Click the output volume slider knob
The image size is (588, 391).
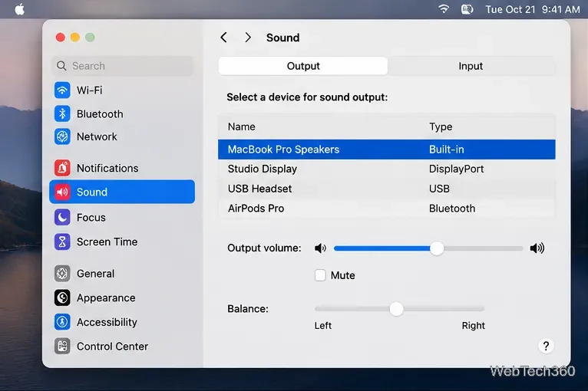click(x=437, y=248)
